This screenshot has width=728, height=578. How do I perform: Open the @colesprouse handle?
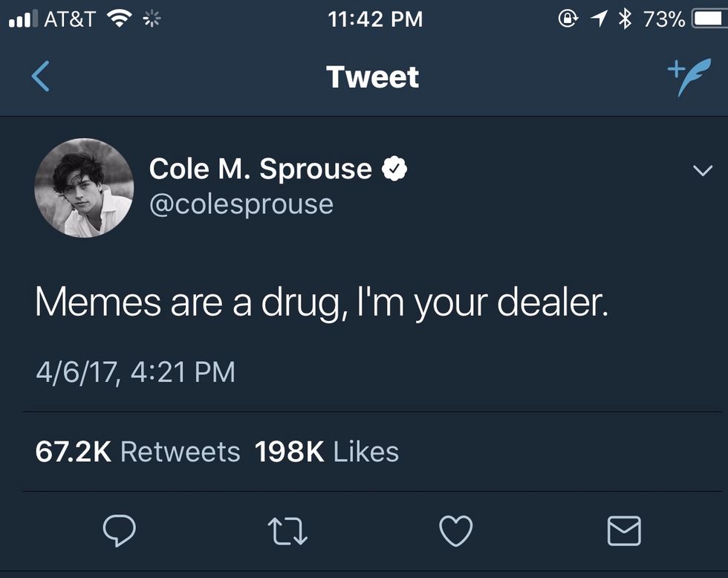pyautogui.click(x=241, y=204)
